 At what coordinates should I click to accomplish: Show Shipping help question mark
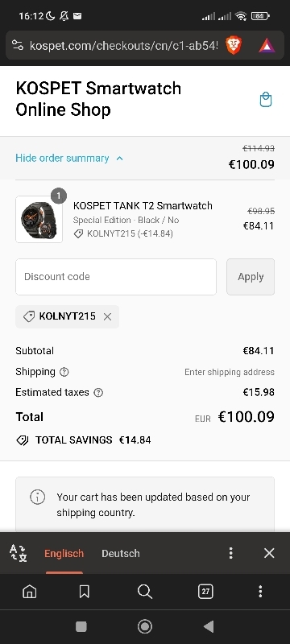tap(64, 372)
